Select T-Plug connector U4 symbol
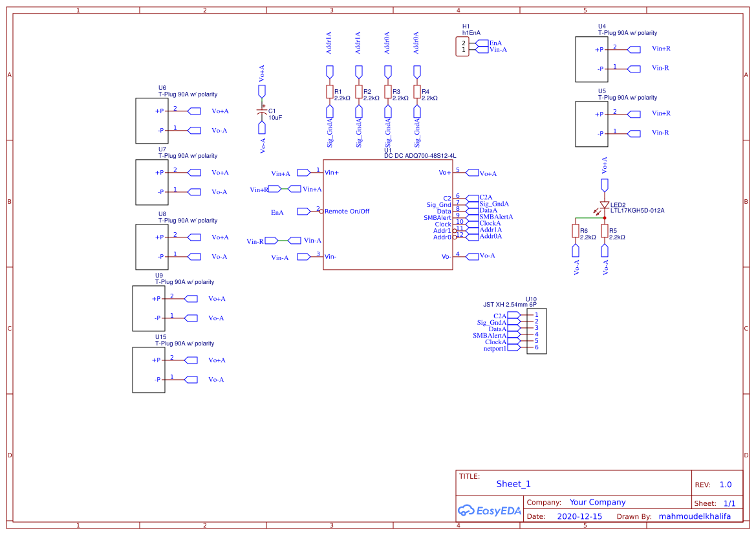This screenshot has height=535, width=756. 590,59
